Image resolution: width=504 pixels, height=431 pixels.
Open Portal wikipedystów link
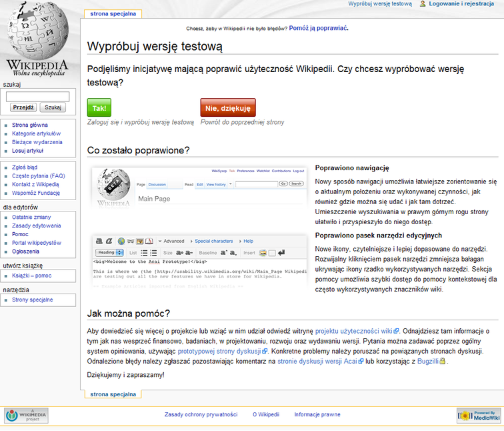pos(37,243)
